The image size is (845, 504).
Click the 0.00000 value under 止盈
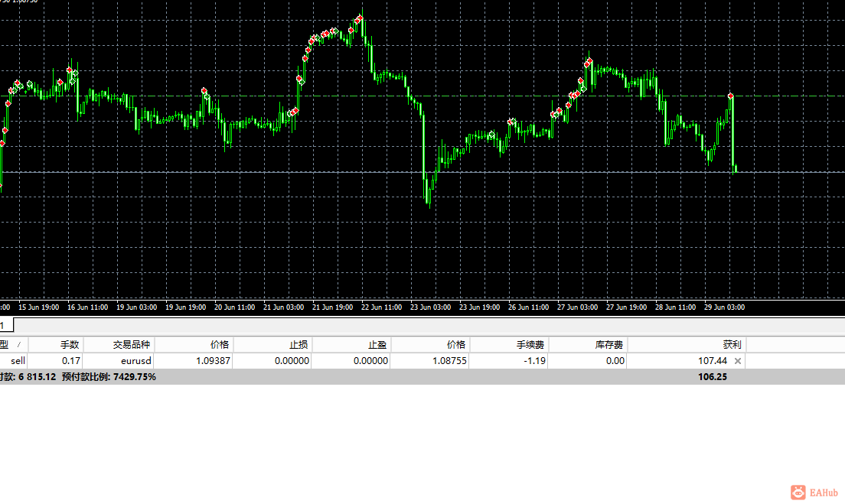[x=370, y=361]
